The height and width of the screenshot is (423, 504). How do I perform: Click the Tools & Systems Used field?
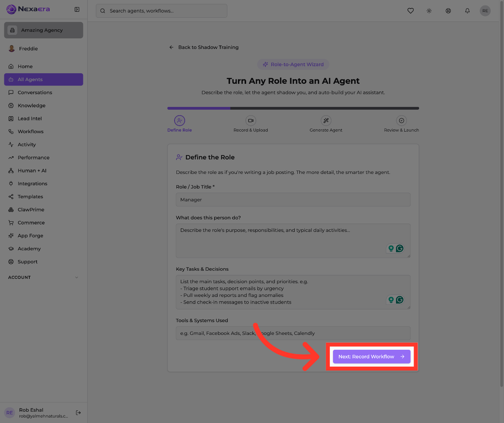[293, 333]
